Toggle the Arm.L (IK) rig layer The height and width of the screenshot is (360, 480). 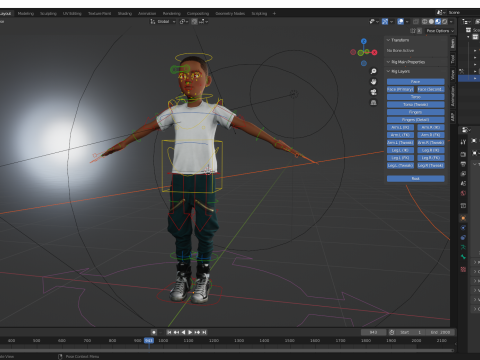pyautogui.click(x=400, y=127)
